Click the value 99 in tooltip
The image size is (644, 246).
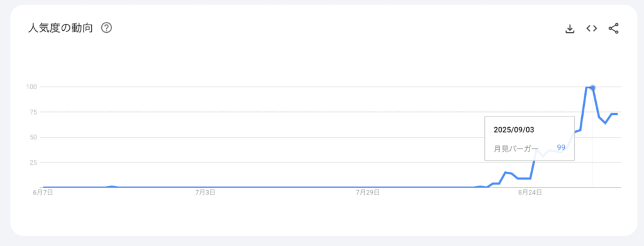coord(561,147)
